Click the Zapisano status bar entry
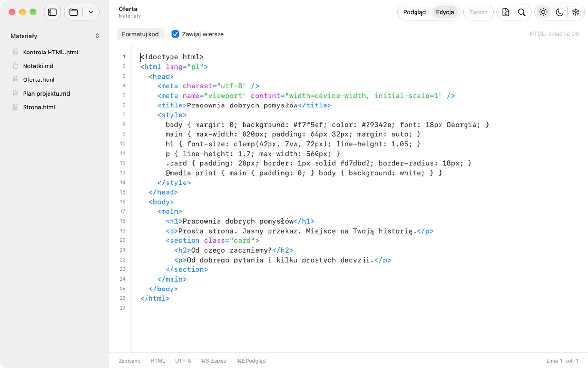Image resolution: width=588 pixels, height=368 pixels. coord(129,361)
